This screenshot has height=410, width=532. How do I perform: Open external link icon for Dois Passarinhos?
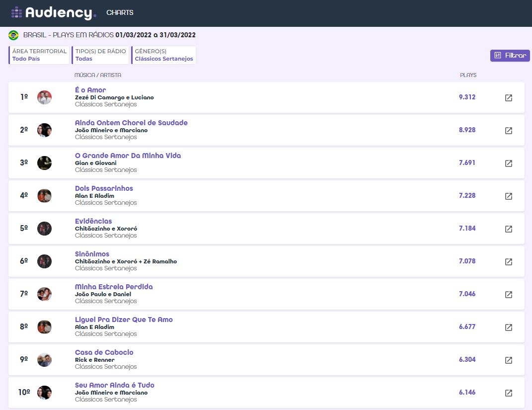tap(508, 196)
